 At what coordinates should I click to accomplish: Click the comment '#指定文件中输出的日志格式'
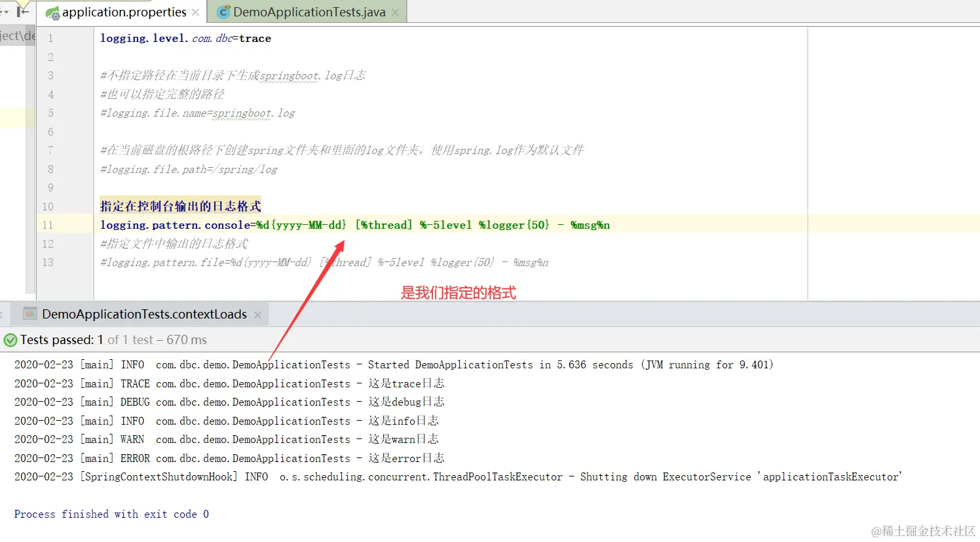174,243
